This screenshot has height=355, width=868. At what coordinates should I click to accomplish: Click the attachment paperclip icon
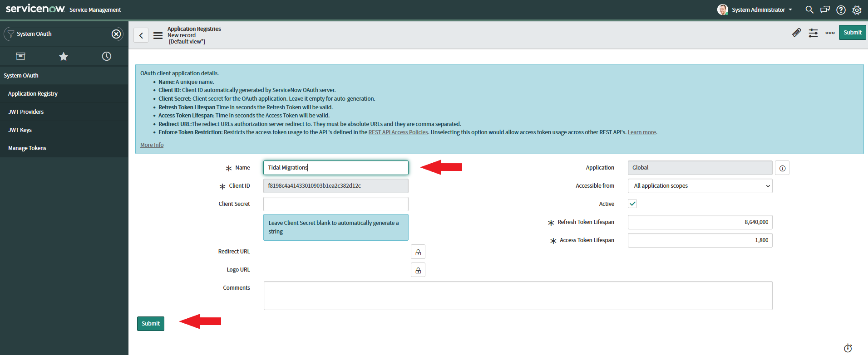(796, 33)
